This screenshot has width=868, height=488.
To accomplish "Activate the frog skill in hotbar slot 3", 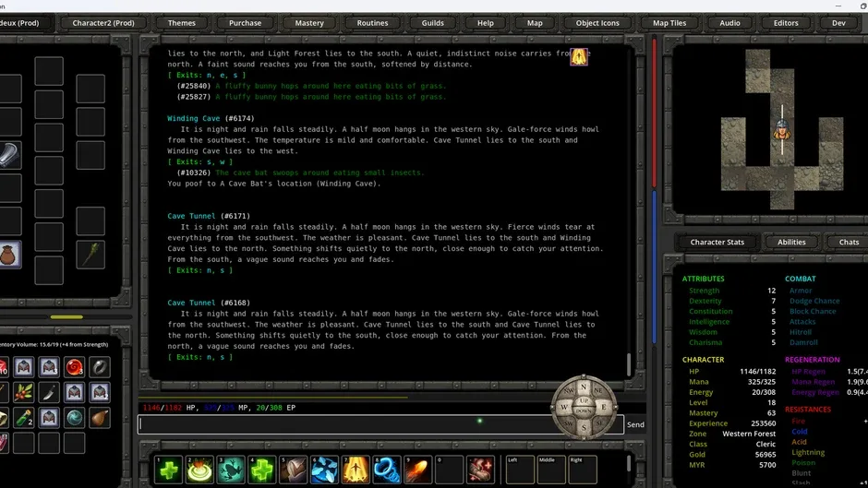I will [230, 470].
